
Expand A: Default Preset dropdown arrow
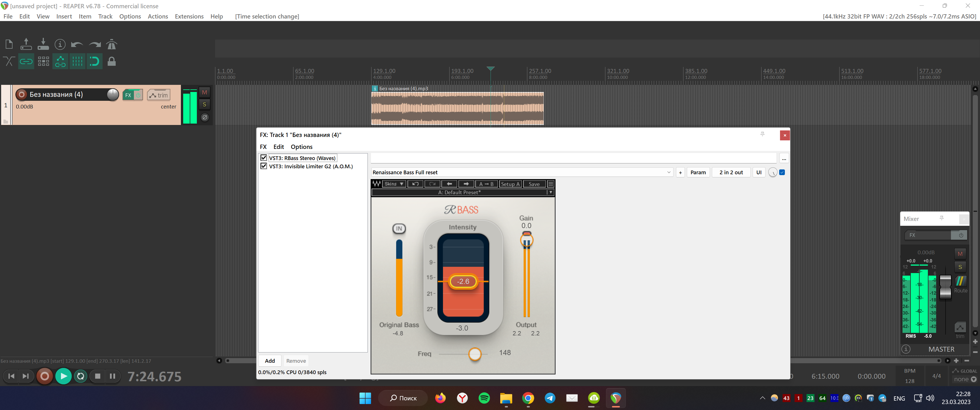(x=550, y=192)
